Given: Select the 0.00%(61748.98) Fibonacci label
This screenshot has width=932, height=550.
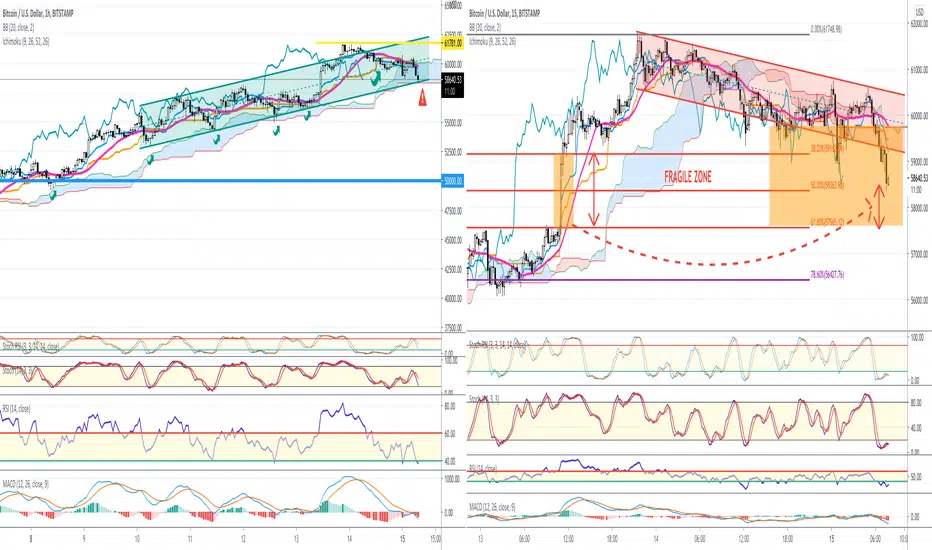Looking at the screenshot, I should pos(826,29).
